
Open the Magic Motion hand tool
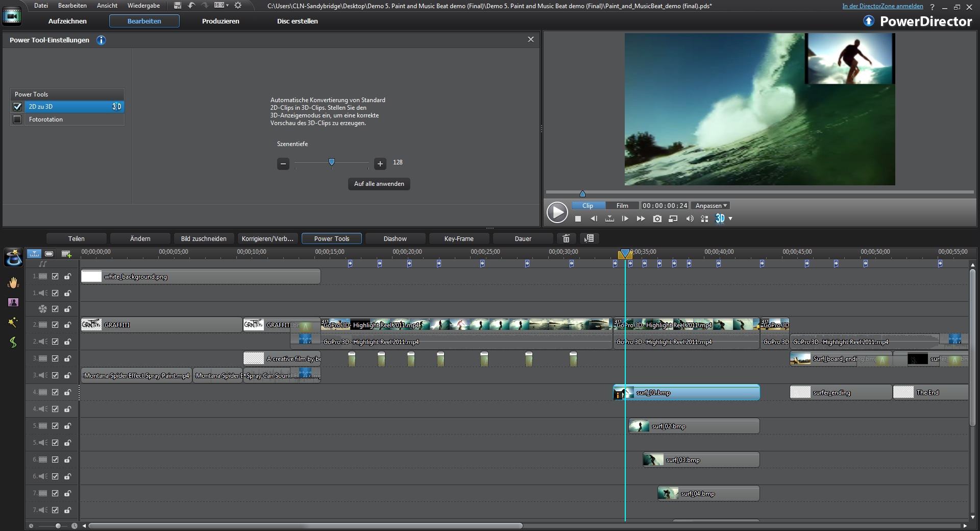[13, 282]
